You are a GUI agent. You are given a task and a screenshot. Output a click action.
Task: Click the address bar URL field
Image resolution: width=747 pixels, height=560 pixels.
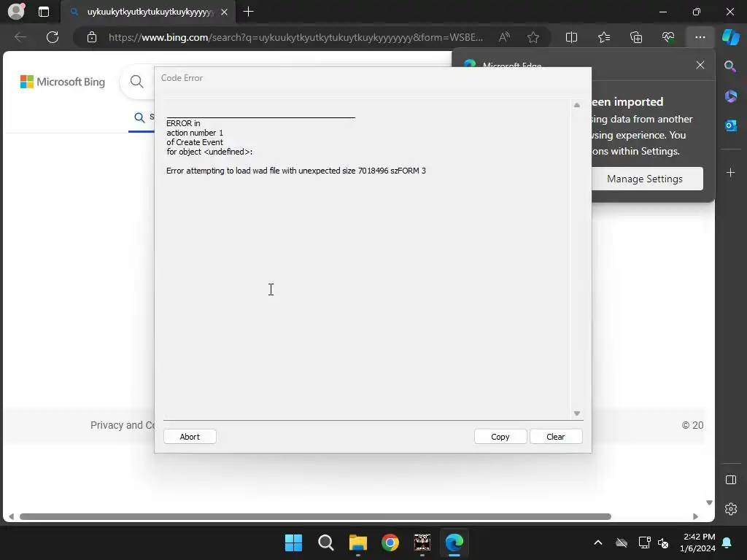pos(295,37)
